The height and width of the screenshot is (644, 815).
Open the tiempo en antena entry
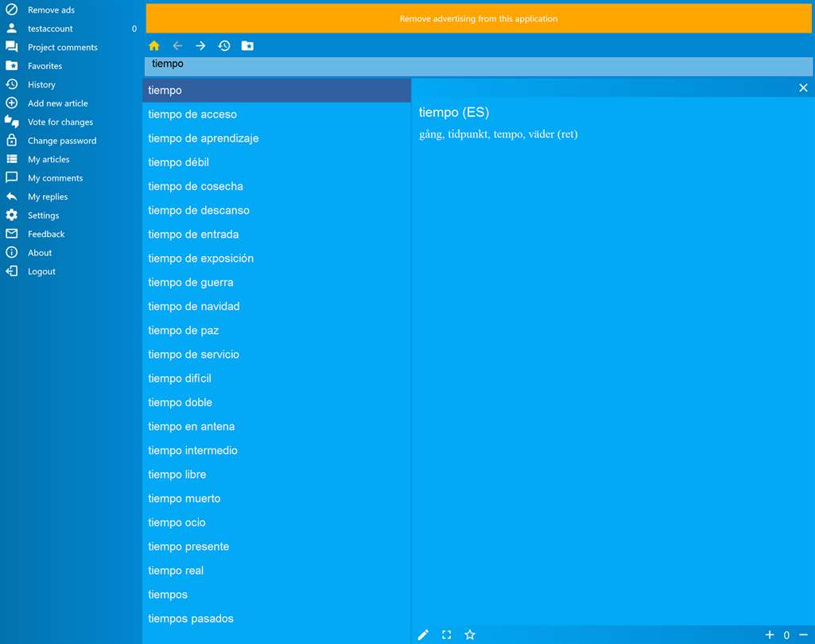coord(277,426)
